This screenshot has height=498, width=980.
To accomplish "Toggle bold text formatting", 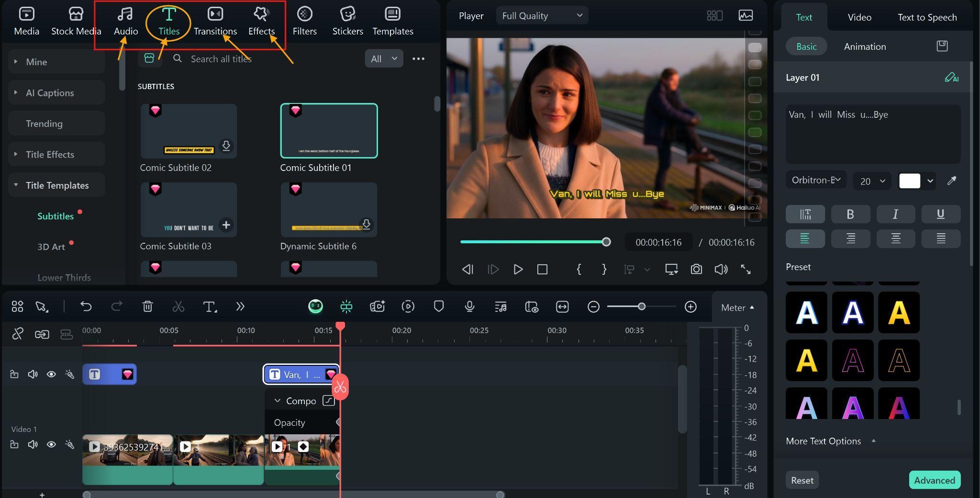I will tap(850, 214).
